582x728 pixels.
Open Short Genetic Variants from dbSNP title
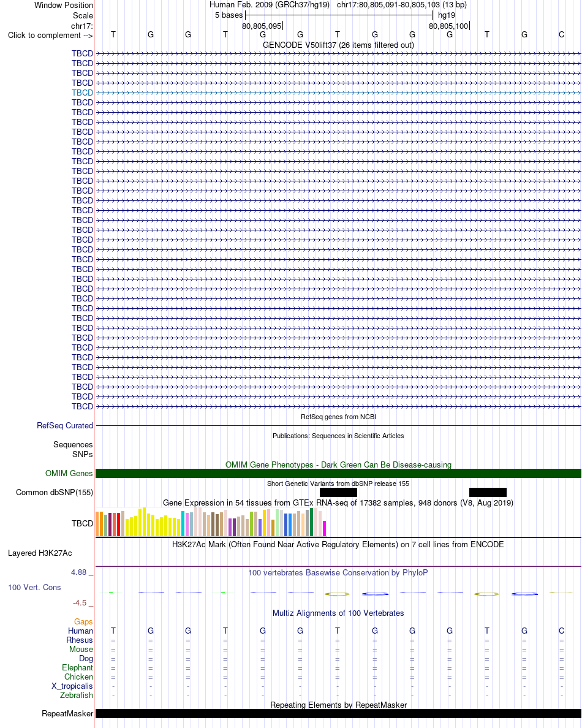tap(338, 483)
